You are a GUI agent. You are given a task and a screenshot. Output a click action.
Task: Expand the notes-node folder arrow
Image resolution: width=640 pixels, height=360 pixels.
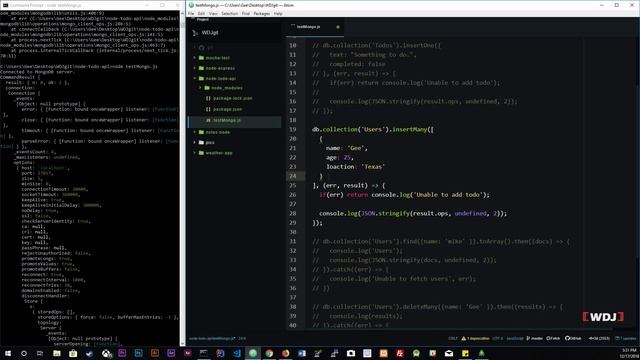[x=195, y=132]
